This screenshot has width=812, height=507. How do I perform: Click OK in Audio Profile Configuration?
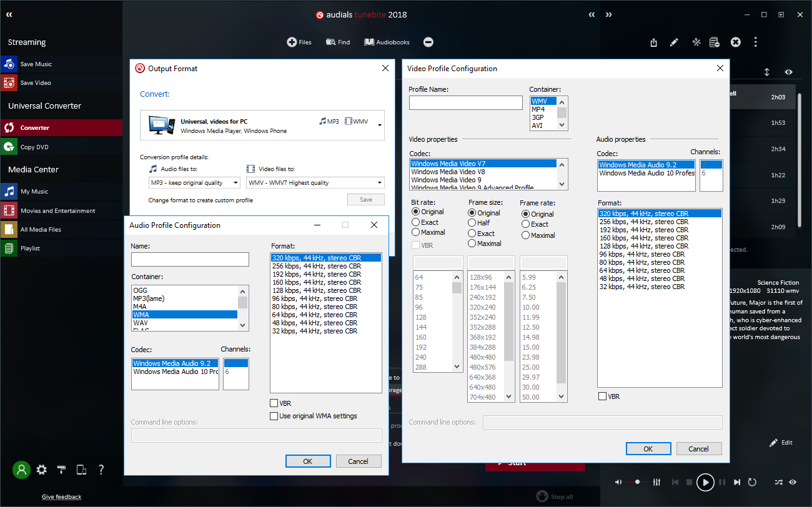point(308,461)
